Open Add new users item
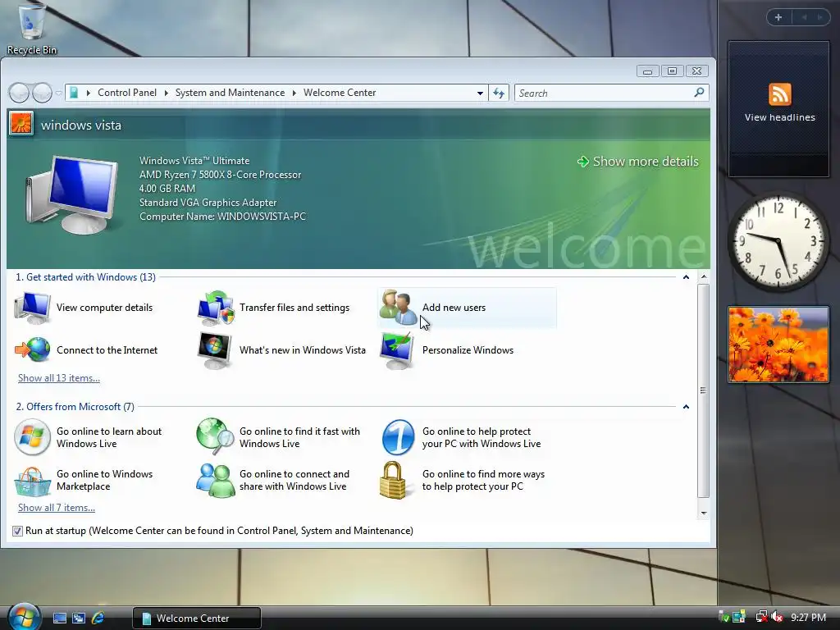 coord(467,308)
